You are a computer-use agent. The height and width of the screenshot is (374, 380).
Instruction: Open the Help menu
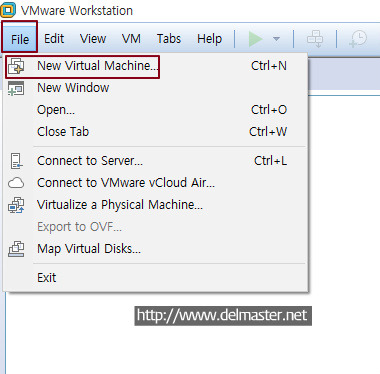coord(209,39)
